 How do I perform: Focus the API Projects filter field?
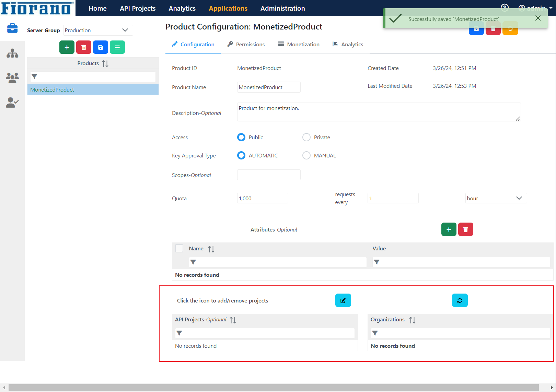coord(265,333)
